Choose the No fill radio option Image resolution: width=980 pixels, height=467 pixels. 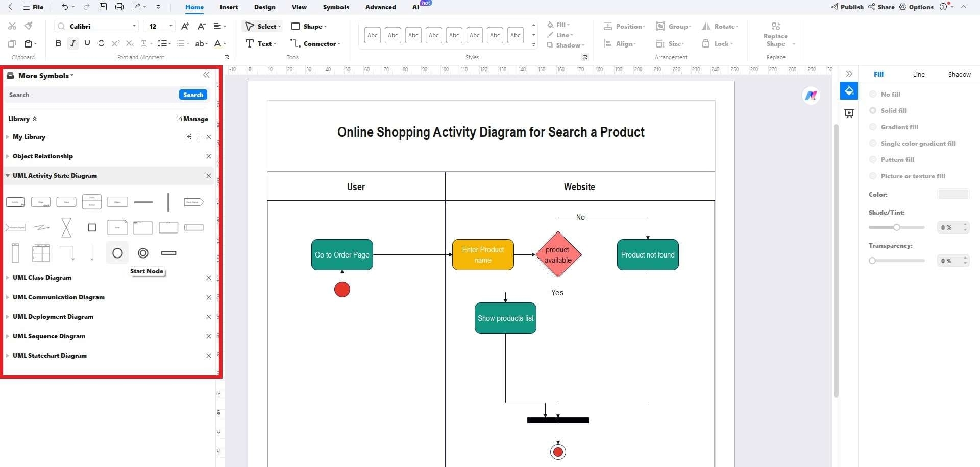873,94
